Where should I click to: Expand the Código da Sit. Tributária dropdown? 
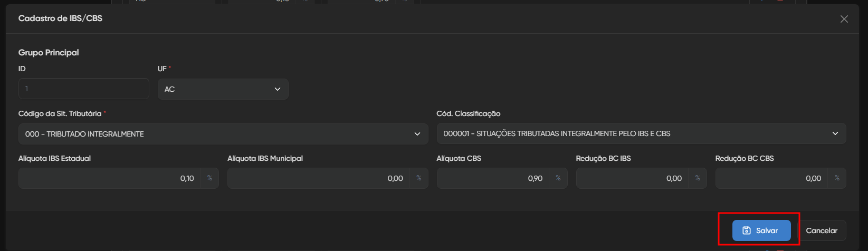pyautogui.click(x=223, y=134)
